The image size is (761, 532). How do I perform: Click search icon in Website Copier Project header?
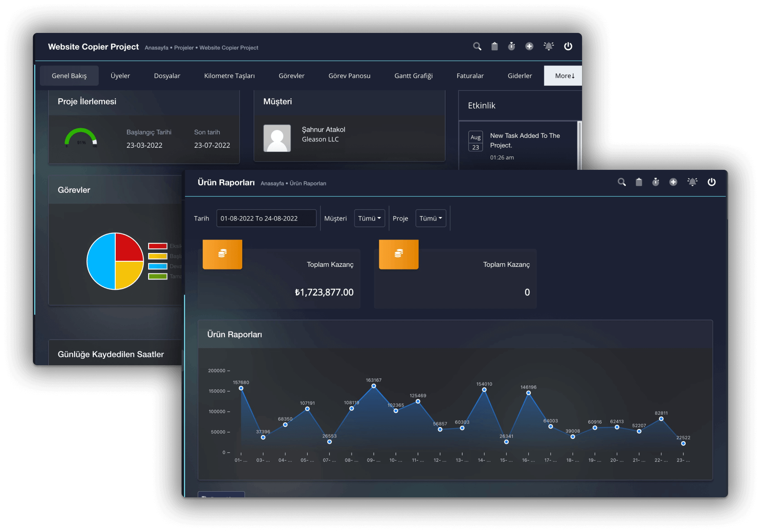[x=477, y=46]
